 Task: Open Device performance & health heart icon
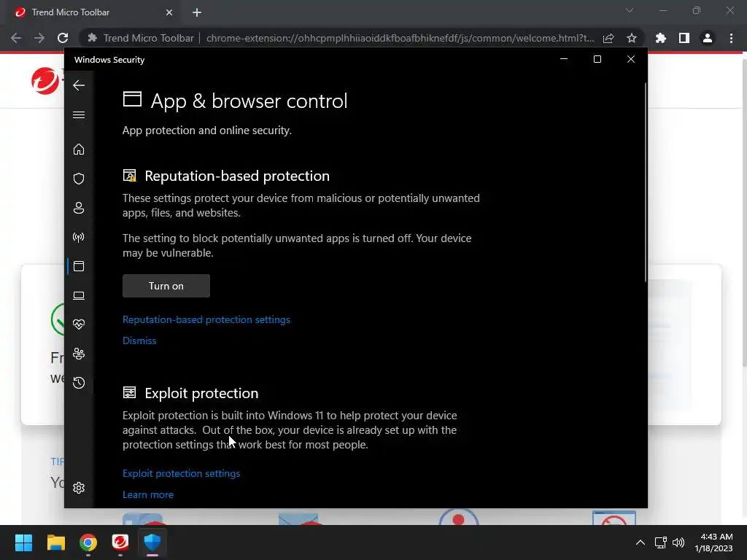79,324
